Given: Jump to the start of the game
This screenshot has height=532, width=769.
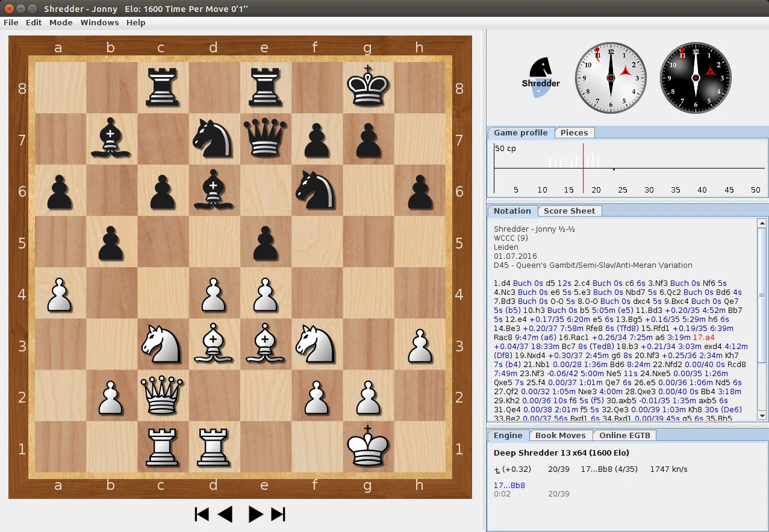Looking at the screenshot, I should coord(202,514).
